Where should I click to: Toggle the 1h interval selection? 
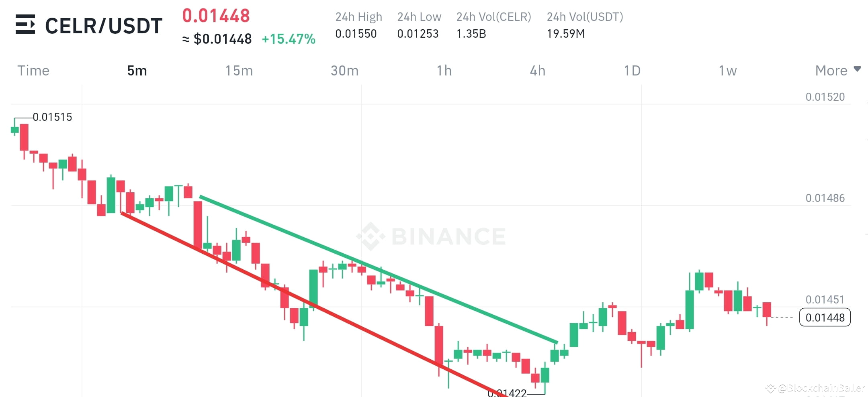point(444,70)
